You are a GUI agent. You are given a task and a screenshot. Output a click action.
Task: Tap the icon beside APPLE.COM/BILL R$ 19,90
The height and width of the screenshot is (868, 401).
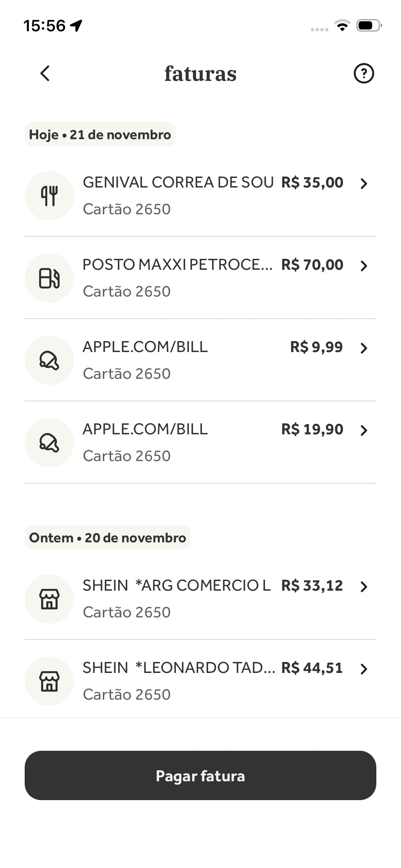coord(49,443)
